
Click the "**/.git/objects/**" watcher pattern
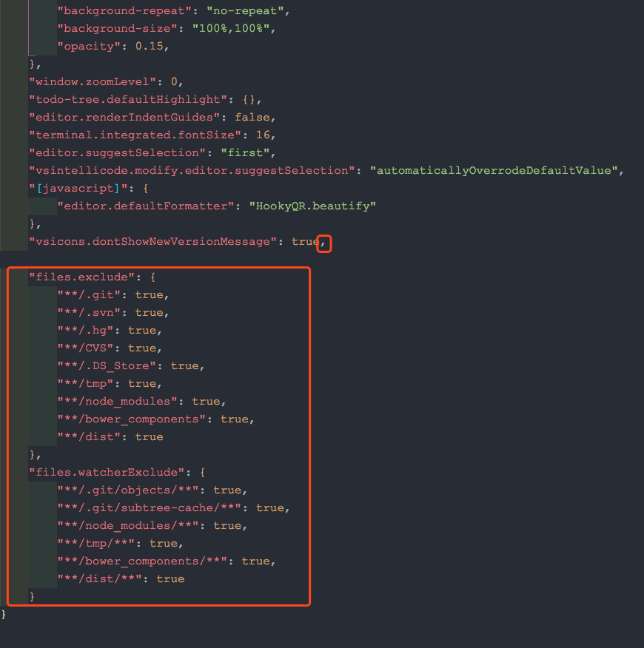[x=128, y=490]
